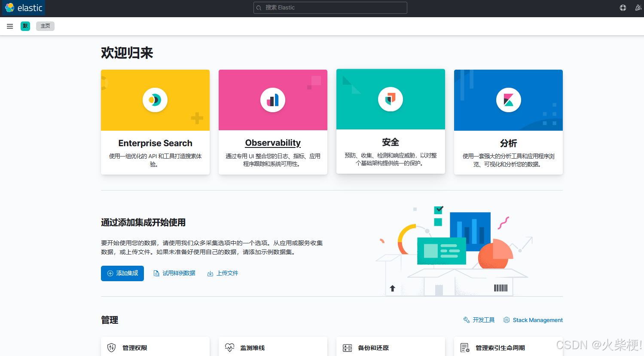
Task: Click the 欢迎归来 heading
Action: [127, 53]
